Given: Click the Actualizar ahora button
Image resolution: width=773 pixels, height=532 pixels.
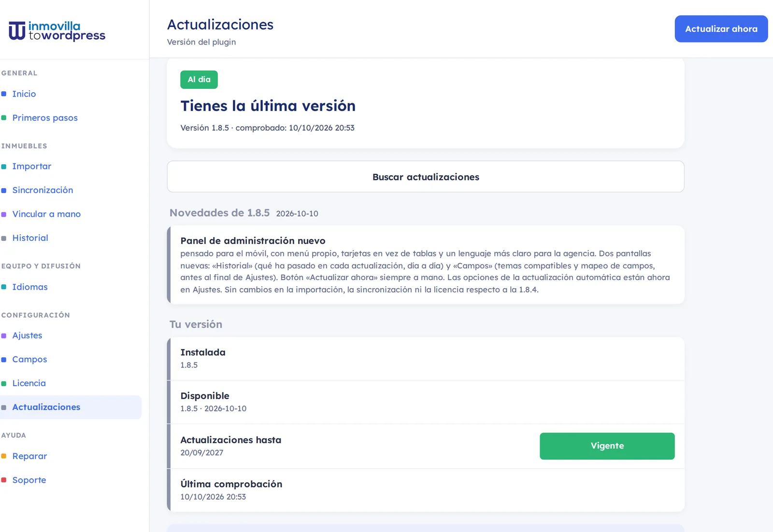Looking at the screenshot, I should click(721, 29).
